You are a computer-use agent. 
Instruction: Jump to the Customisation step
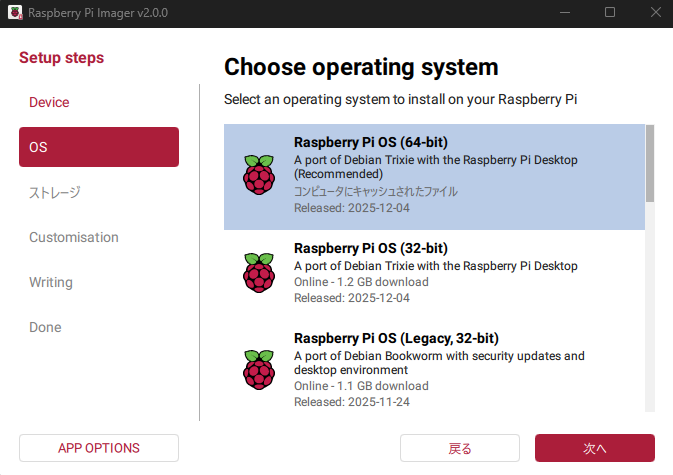coord(74,237)
